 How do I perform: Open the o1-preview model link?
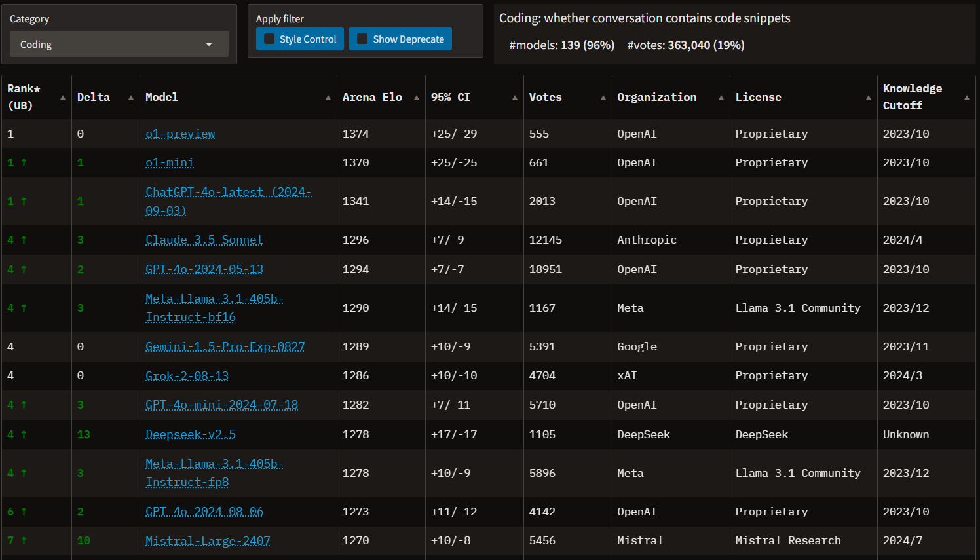click(x=180, y=134)
